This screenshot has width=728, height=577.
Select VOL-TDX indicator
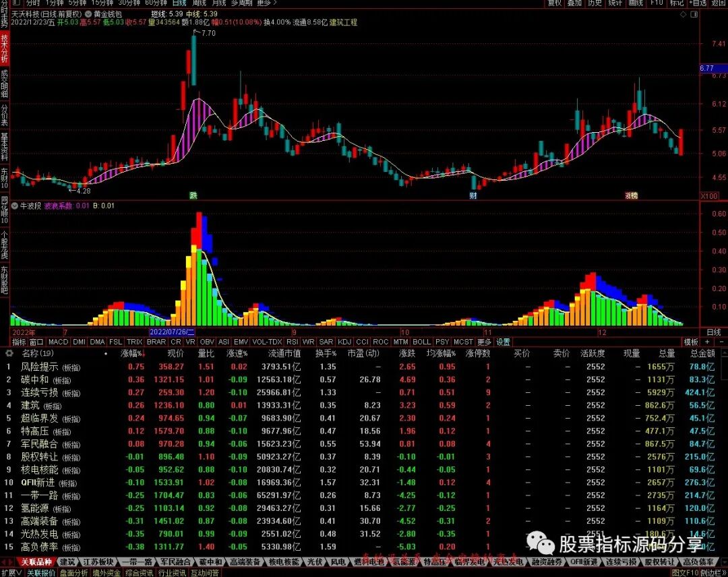(267, 342)
